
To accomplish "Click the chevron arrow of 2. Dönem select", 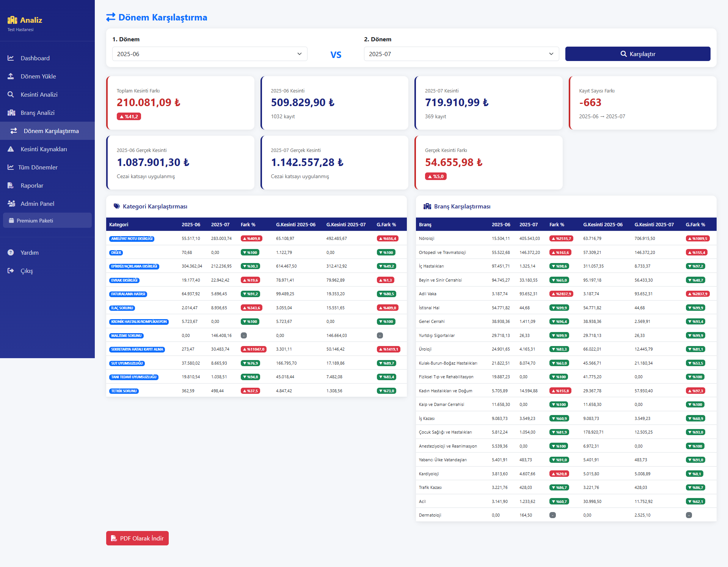I will pos(551,54).
